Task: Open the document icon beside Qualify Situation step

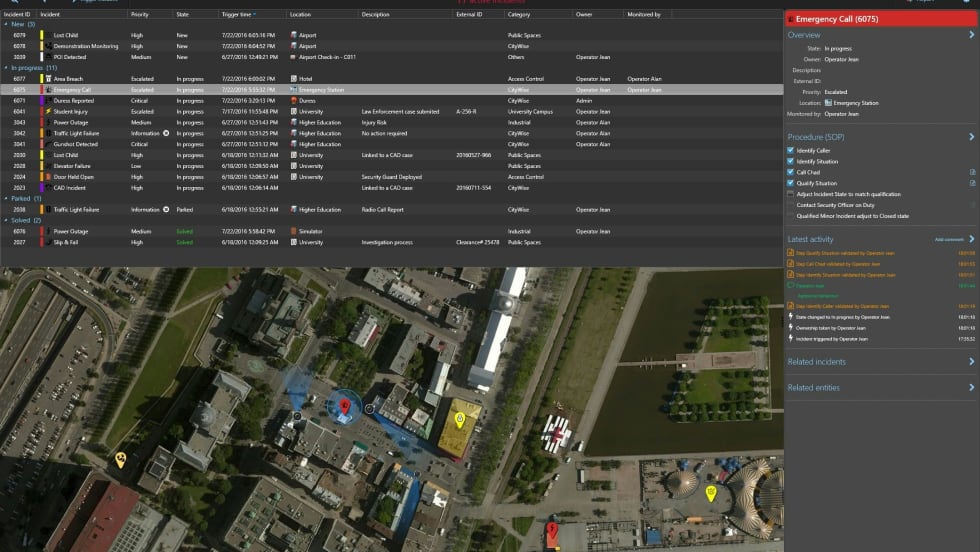Action: pos(972,183)
